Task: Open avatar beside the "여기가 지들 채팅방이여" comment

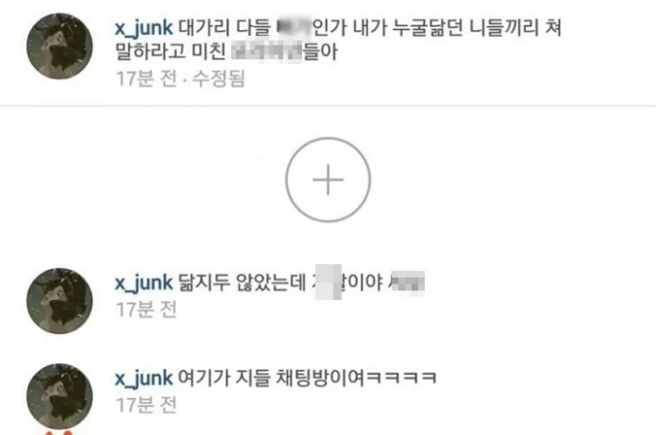Action: point(59,396)
